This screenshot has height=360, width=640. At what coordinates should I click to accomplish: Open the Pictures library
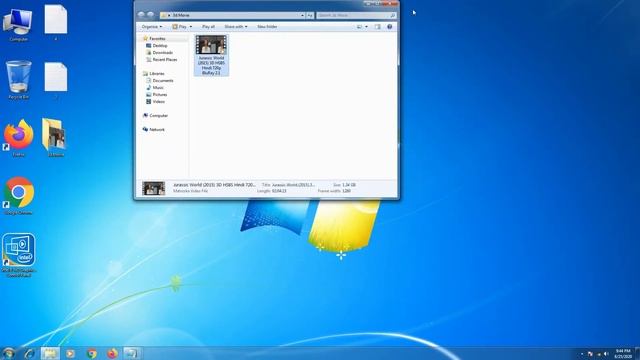click(x=156, y=94)
